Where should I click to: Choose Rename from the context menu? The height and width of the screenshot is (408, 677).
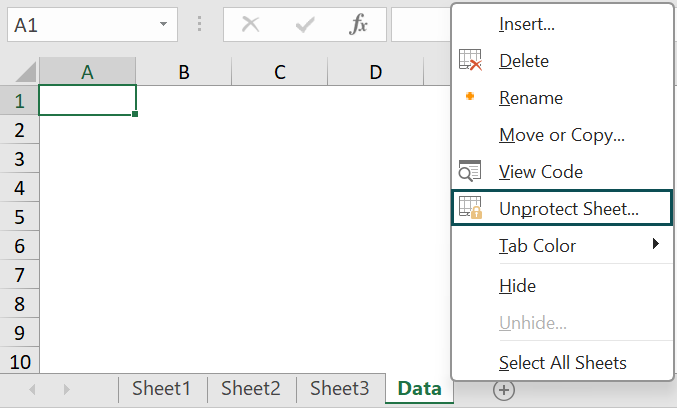[x=562, y=98]
